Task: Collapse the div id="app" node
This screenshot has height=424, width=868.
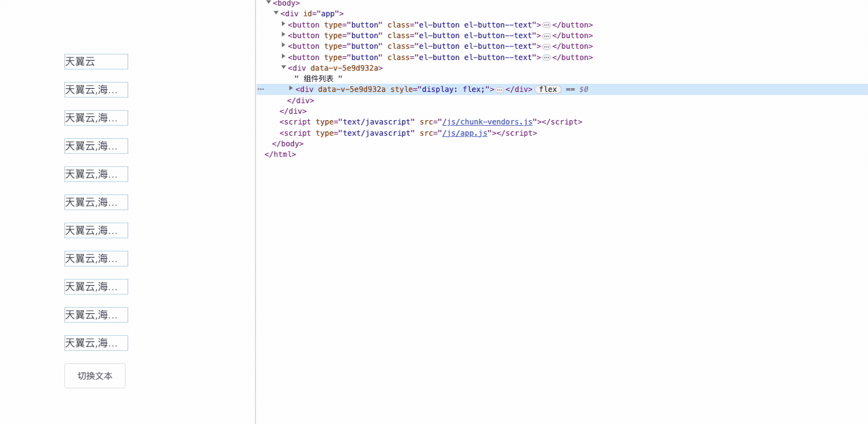Action: [276, 13]
